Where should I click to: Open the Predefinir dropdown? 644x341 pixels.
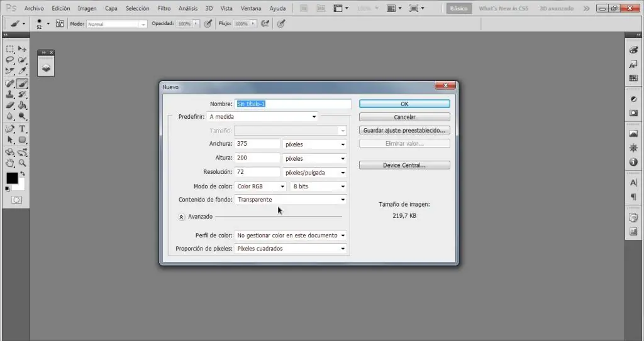[x=262, y=117]
